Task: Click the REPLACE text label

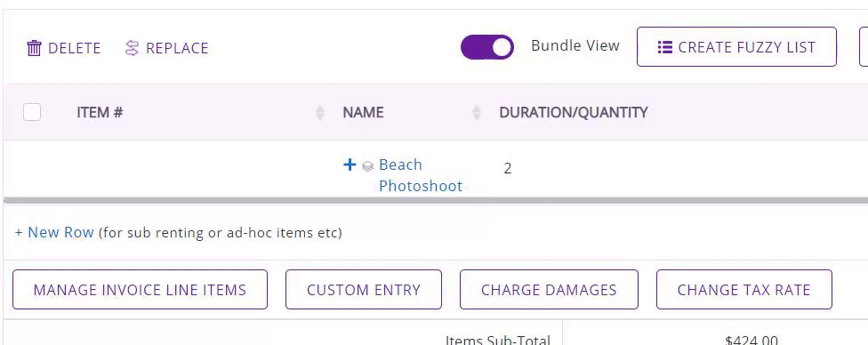Action: pos(177,48)
